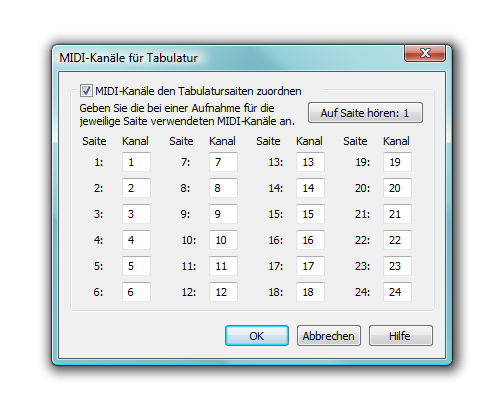Select the Kanal field for Saite 3
Screen dimensions: 493x404
coord(136,214)
